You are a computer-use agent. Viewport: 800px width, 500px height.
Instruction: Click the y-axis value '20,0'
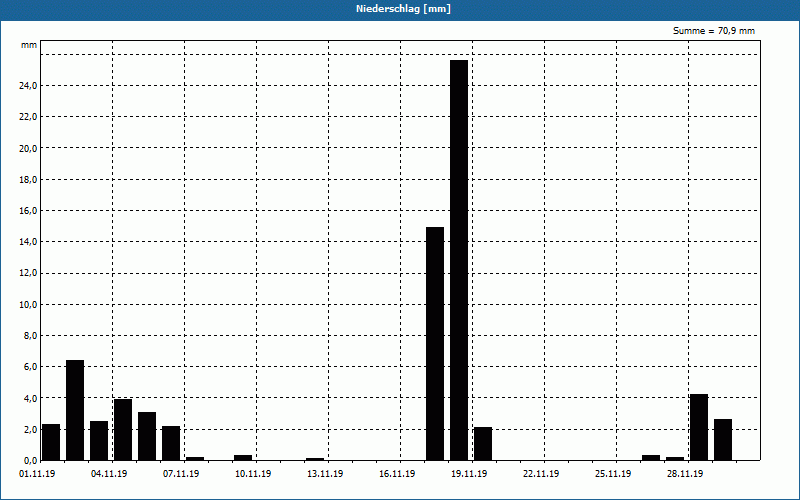pos(28,148)
